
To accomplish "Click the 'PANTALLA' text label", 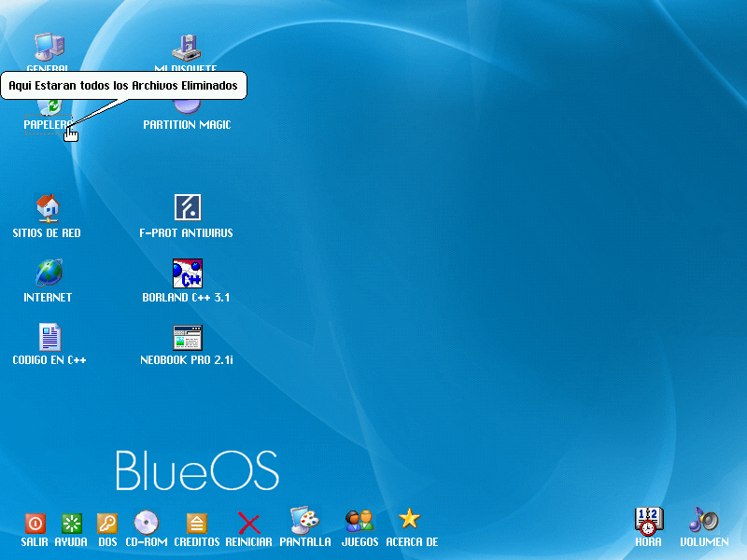I will 305,542.
